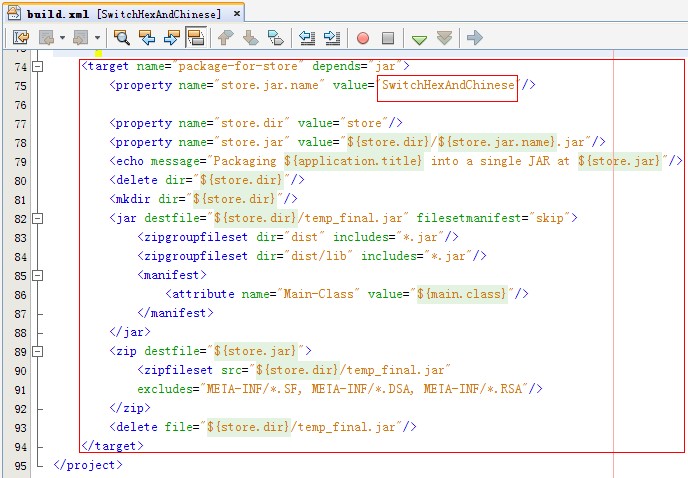
Task: Click Find Next Occurrence icon
Action: click(x=172, y=38)
